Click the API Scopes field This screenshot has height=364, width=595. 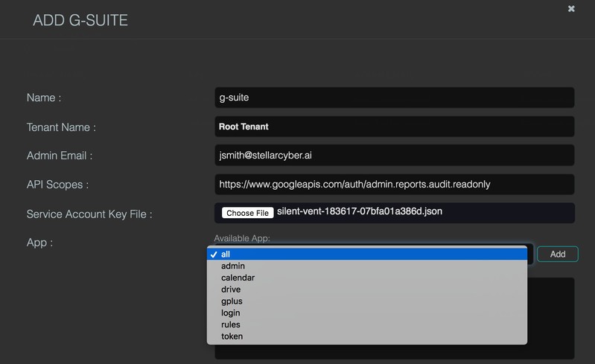point(394,185)
